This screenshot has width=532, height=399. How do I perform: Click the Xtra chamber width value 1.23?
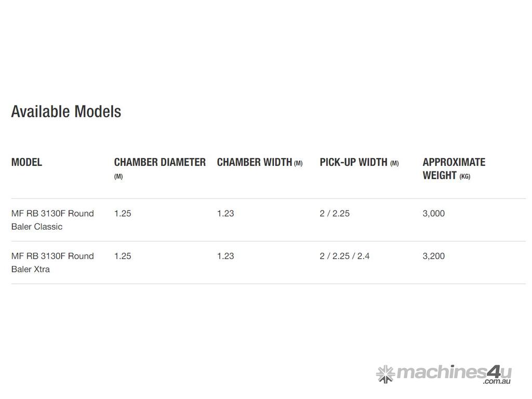(x=225, y=256)
